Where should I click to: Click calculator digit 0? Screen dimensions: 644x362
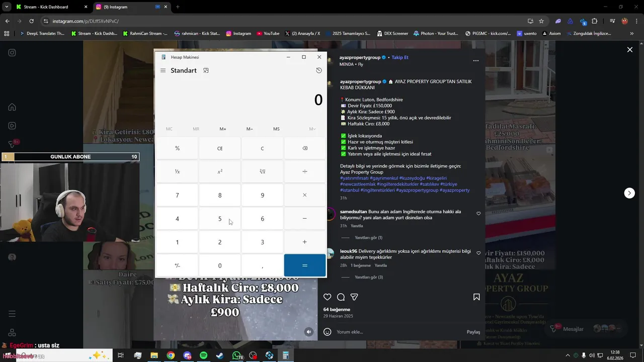[x=220, y=265]
